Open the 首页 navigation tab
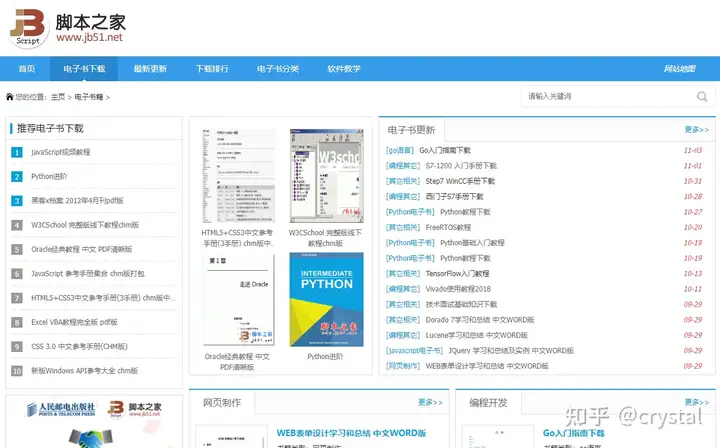The image size is (720, 448). click(x=27, y=69)
